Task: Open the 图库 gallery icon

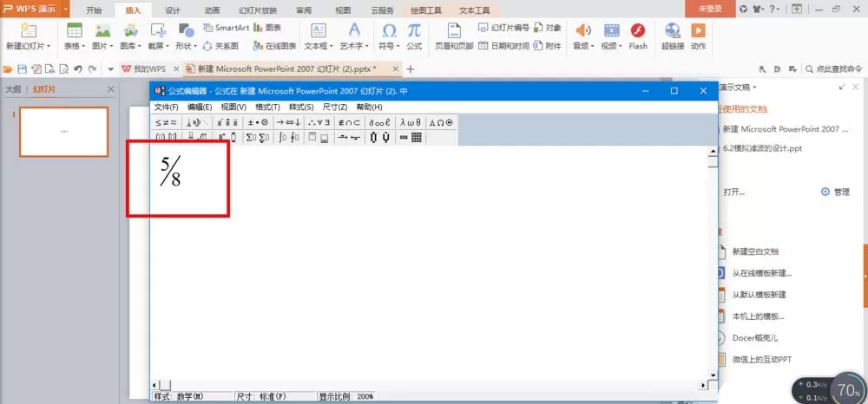Action: pos(131,31)
